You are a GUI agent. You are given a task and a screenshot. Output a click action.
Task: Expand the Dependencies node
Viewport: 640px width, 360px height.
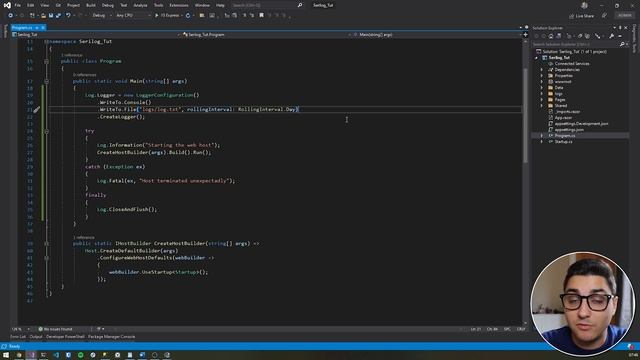pyautogui.click(x=542, y=70)
